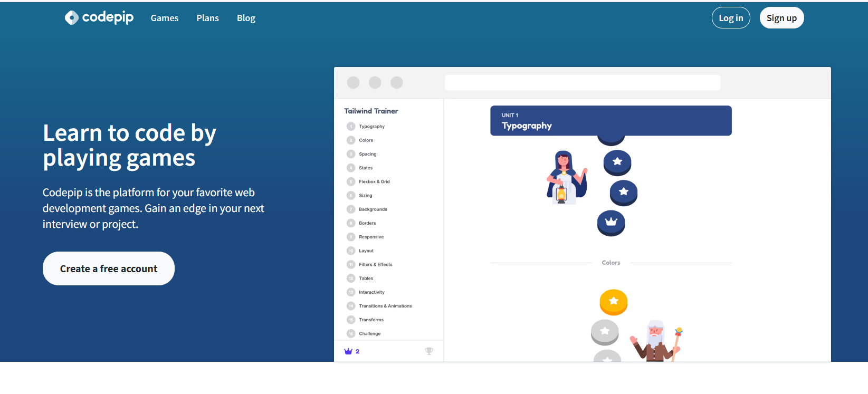
Task: Click the purple crown icon
Action: (348, 351)
